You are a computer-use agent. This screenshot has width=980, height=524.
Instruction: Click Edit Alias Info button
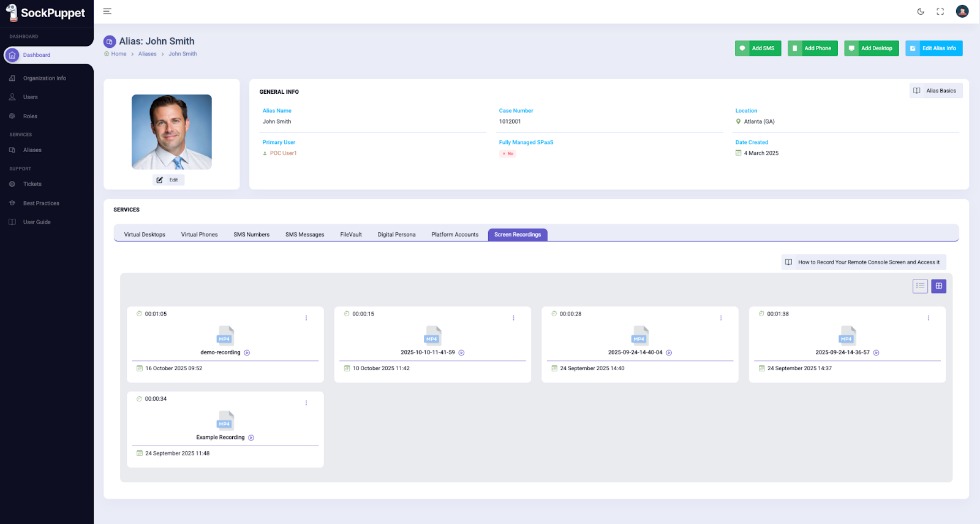pyautogui.click(x=933, y=48)
